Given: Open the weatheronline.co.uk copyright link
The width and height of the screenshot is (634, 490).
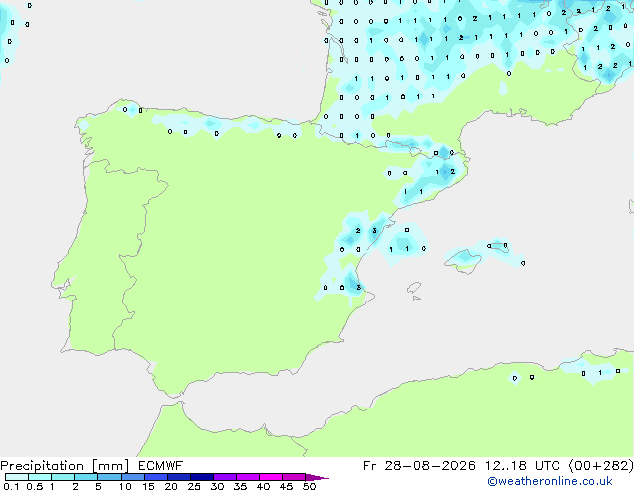Looking at the screenshot, I should 550,481.
